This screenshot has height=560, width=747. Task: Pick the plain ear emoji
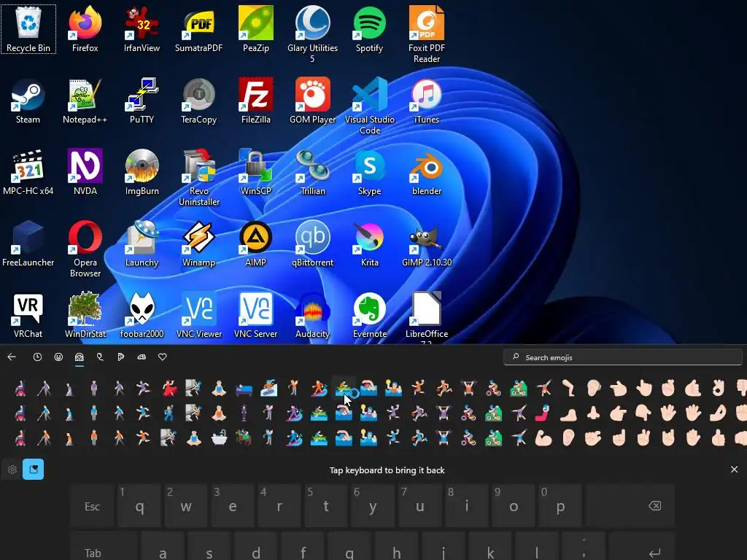(569, 437)
